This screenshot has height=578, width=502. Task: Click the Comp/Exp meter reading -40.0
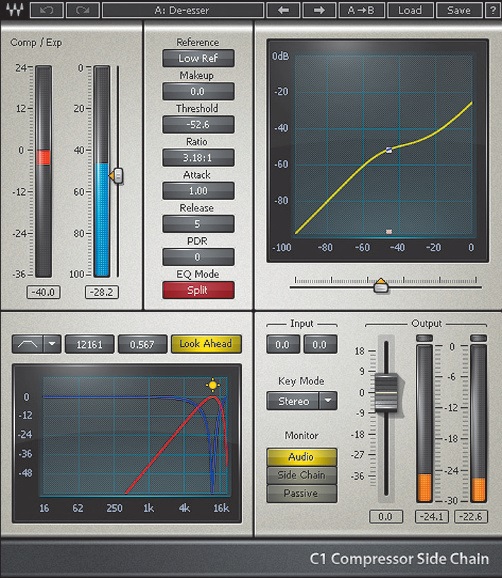click(43, 292)
